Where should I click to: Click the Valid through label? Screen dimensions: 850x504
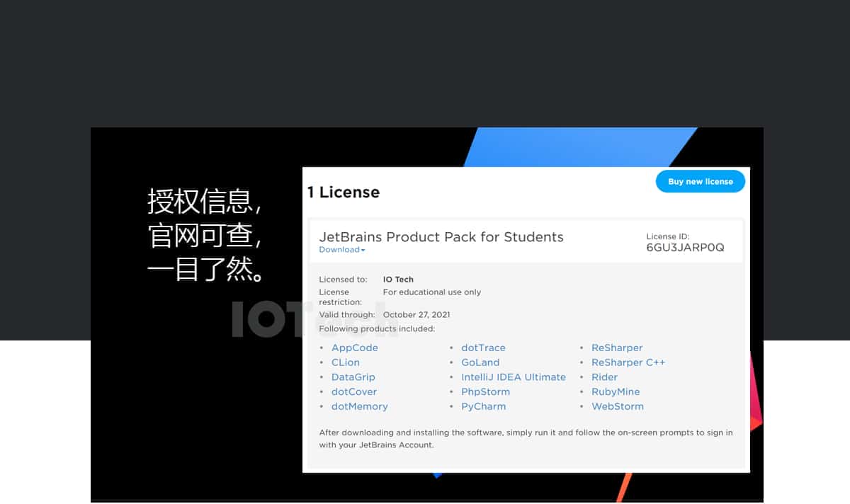point(347,315)
